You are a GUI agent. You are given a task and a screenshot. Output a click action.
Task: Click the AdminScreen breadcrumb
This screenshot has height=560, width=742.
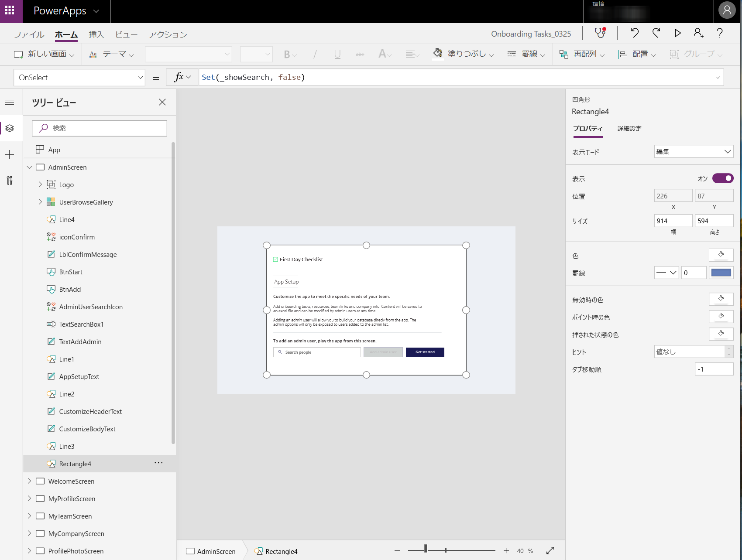pos(211,551)
